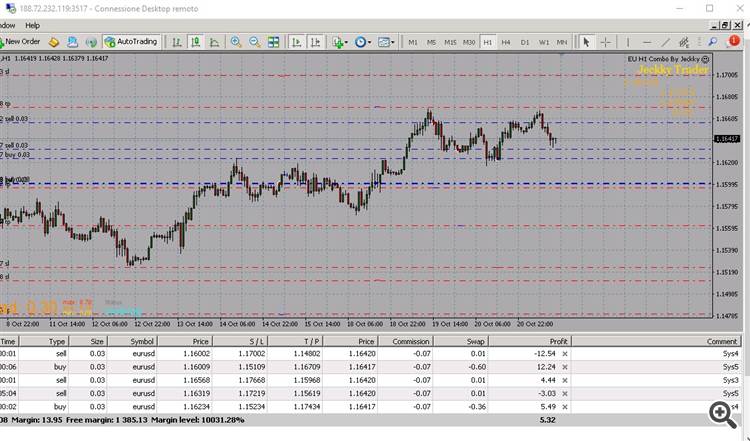Draw a horizontal line tool

click(x=647, y=42)
